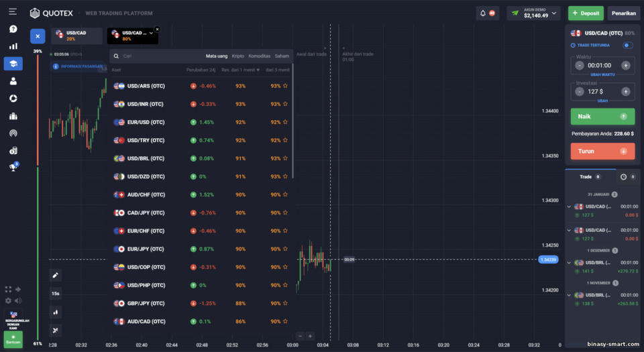644x352 pixels.
Task: Click the Informasi Pasangan info icon
Action: (56, 66)
